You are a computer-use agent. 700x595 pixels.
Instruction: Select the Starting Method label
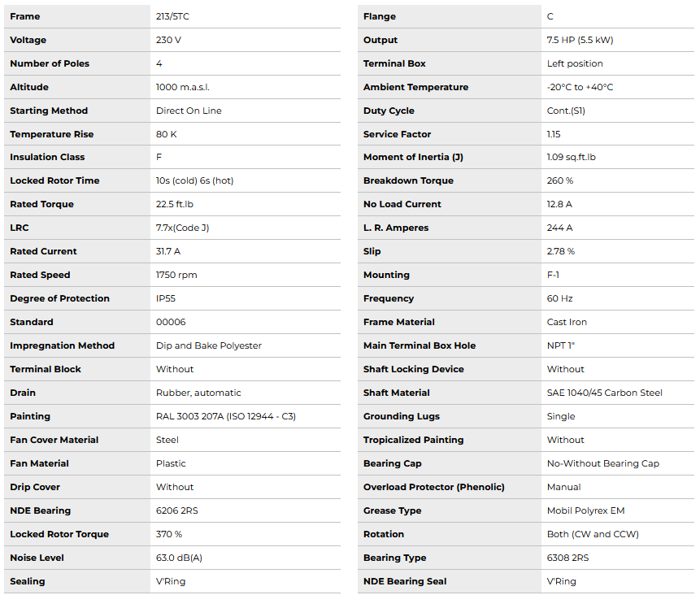coord(49,111)
